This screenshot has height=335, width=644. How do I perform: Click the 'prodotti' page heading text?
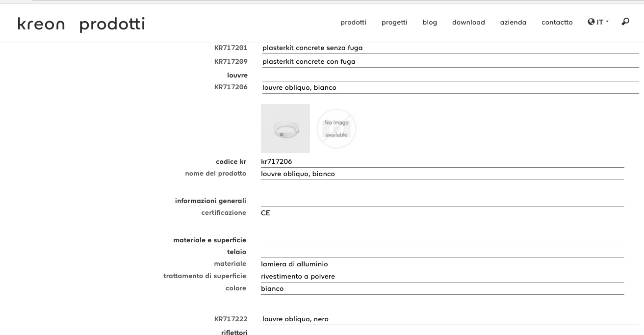point(112,25)
